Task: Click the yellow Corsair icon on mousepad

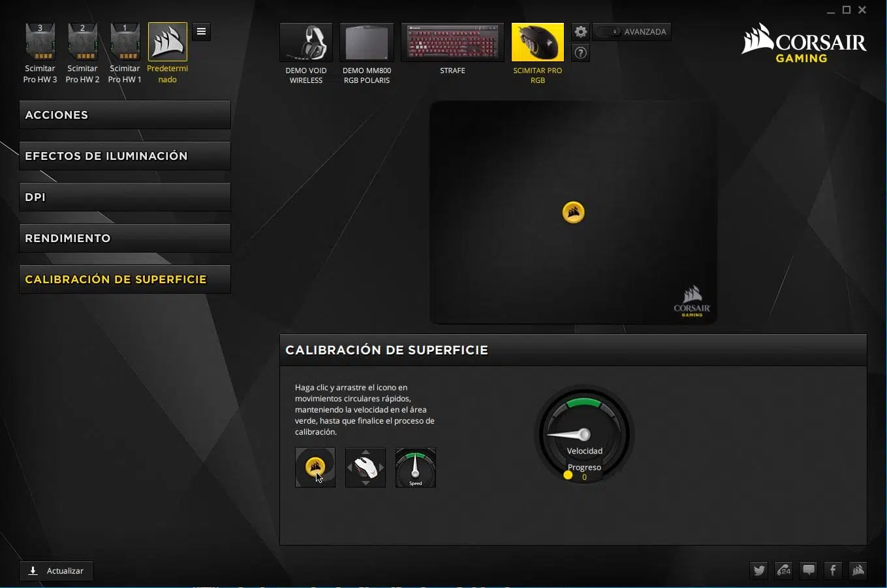Action: (574, 212)
